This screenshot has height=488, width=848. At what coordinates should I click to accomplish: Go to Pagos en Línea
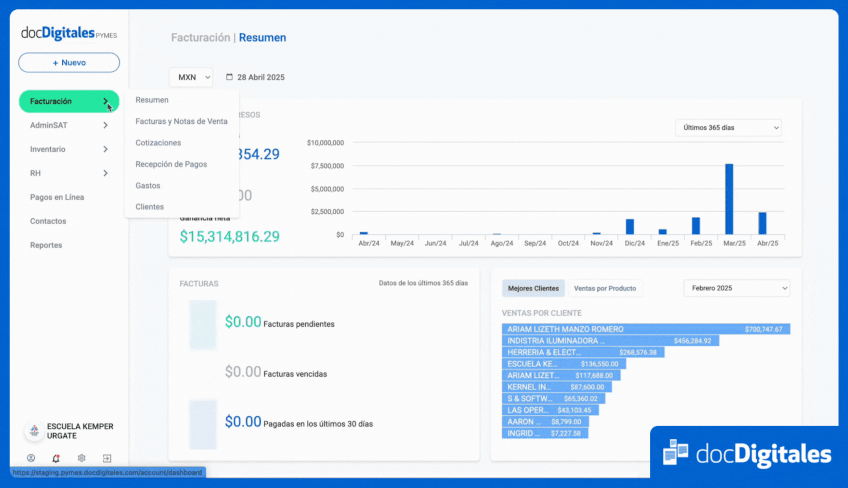57,197
